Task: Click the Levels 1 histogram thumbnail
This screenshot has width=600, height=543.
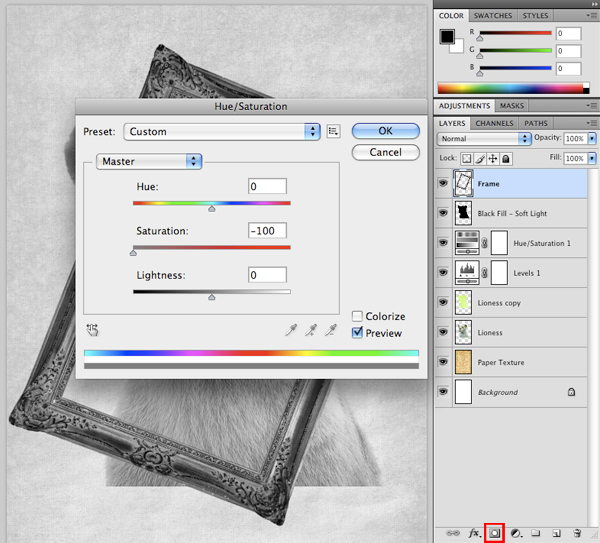Action: [x=467, y=272]
